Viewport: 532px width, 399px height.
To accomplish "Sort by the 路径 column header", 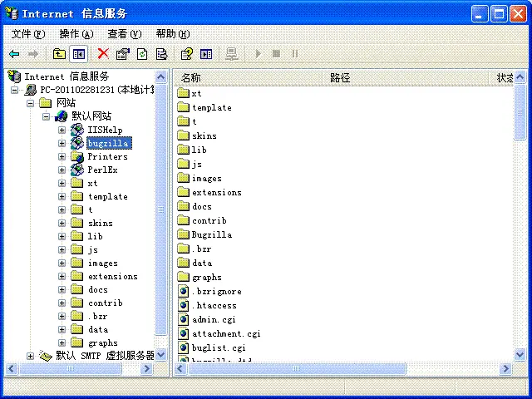I will [405, 78].
